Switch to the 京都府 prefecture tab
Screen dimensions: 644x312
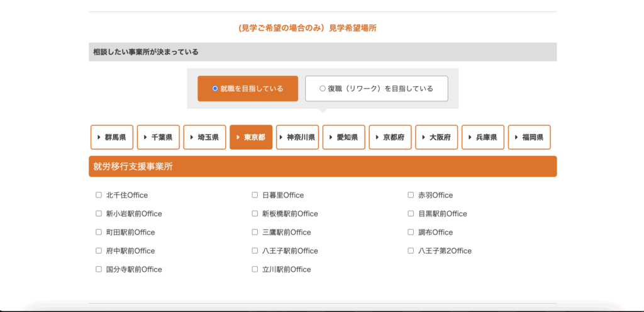390,137
